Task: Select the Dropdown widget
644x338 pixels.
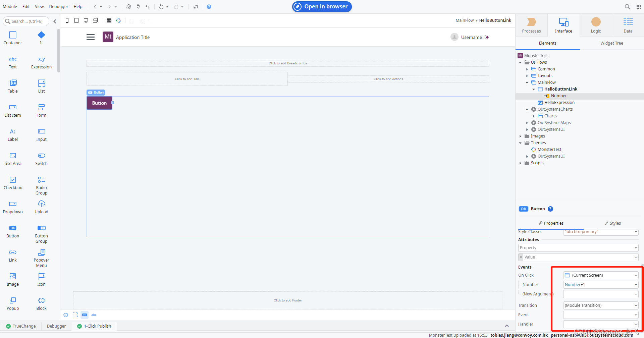Action: 13,207
